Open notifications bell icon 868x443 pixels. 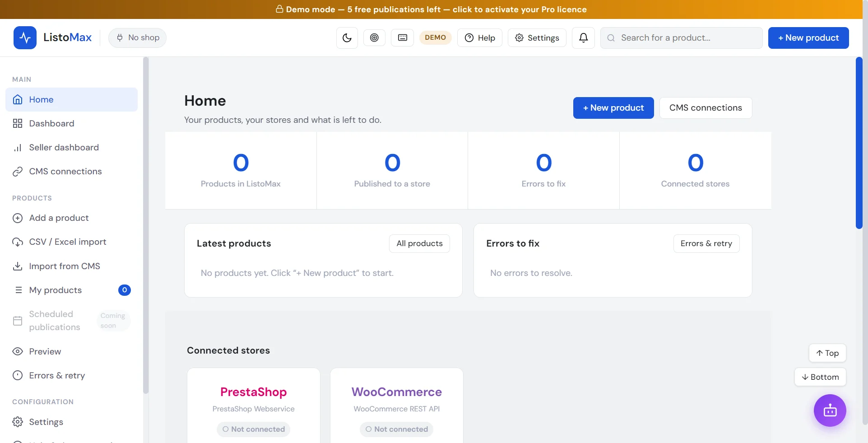[x=584, y=38]
